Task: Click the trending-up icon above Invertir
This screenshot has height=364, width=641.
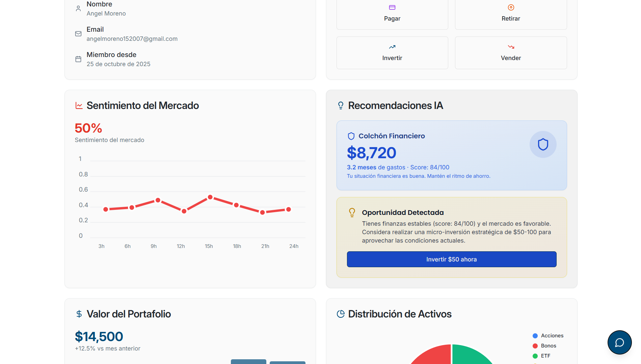Action: 392,47
